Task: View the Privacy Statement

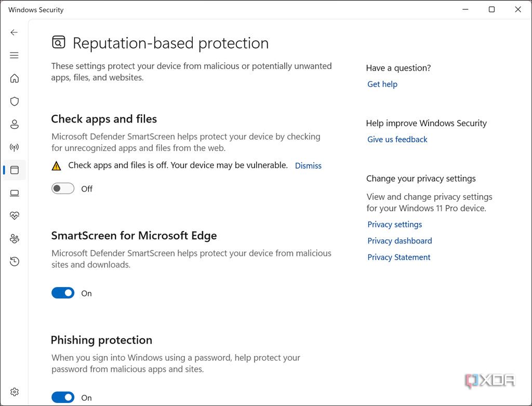Action: pyautogui.click(x=398, y=257)
